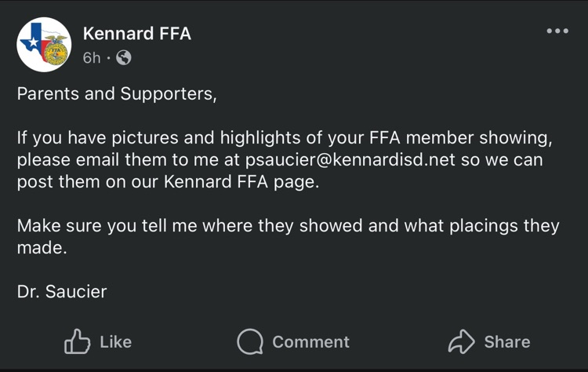Image resolution: width=588 pixels, height=372 pixels.
Task: Click the Kennard FFA page name
Action: pos(136,34)
